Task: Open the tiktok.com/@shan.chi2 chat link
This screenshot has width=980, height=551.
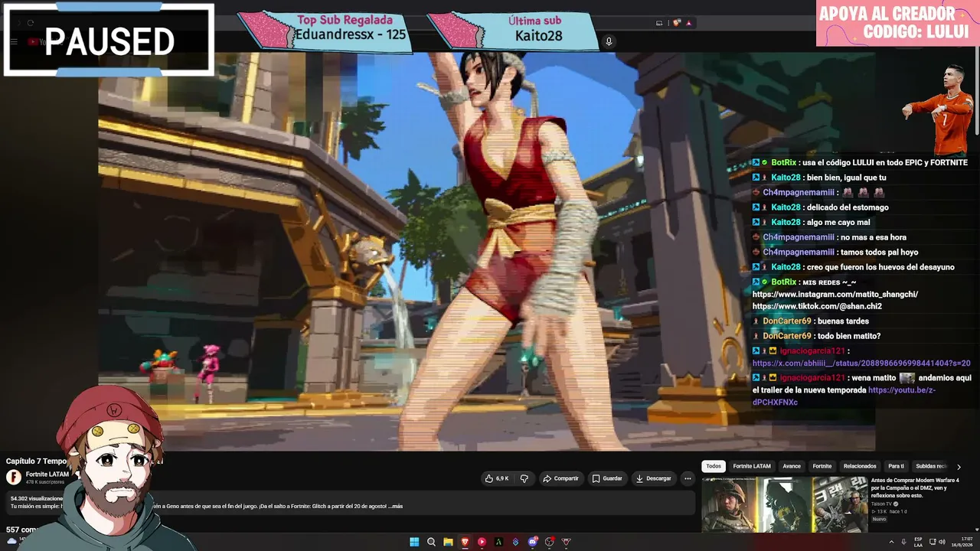Action: click(817, 306)
